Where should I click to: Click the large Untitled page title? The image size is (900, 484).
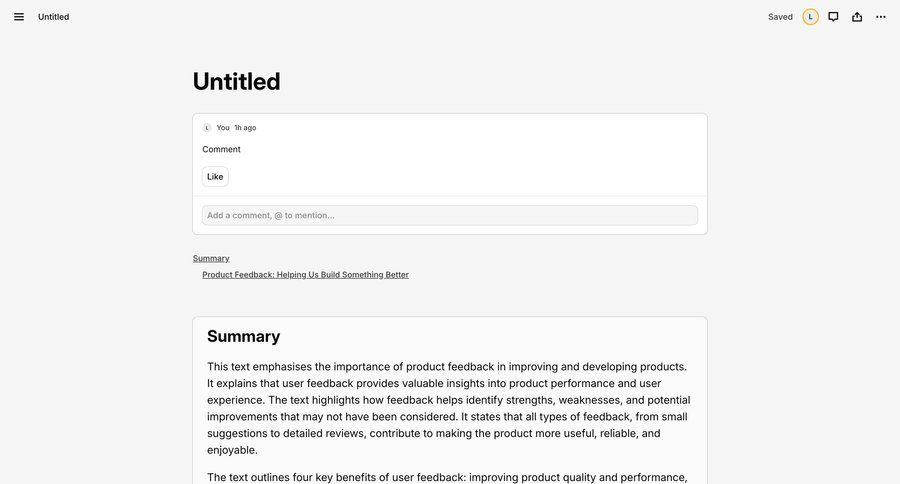click(236, 81)
